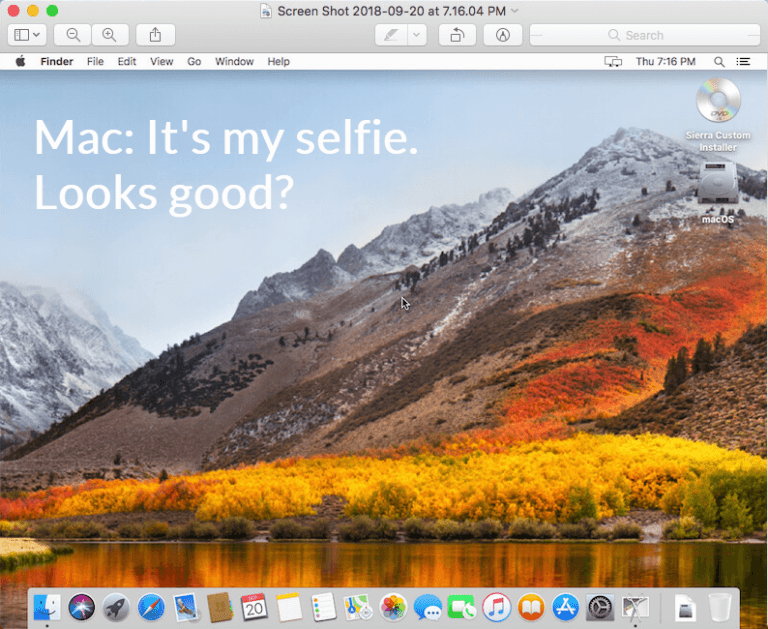Open the File menu
Image resolution: width=768 pixels, height=629 pixels.
[95, 61]
